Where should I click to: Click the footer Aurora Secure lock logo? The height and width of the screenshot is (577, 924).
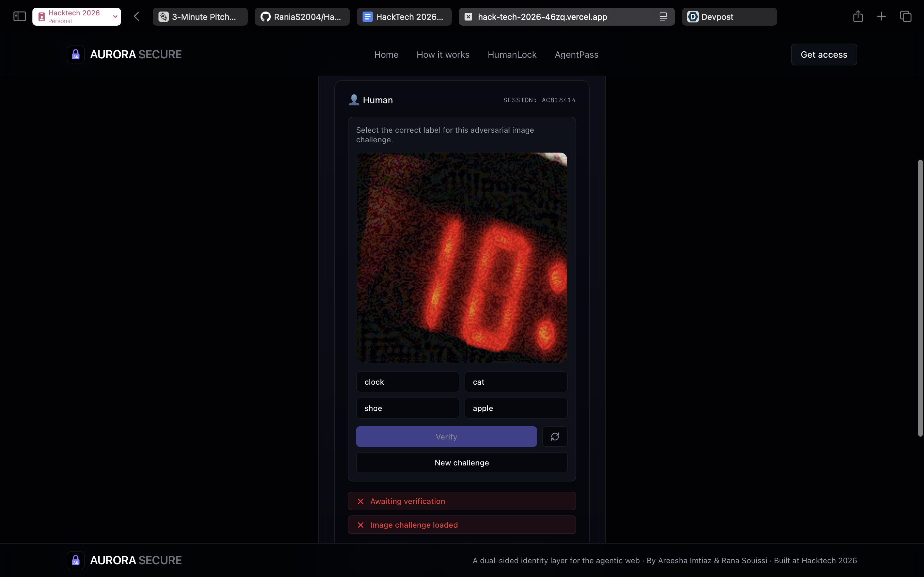point(76,560)
